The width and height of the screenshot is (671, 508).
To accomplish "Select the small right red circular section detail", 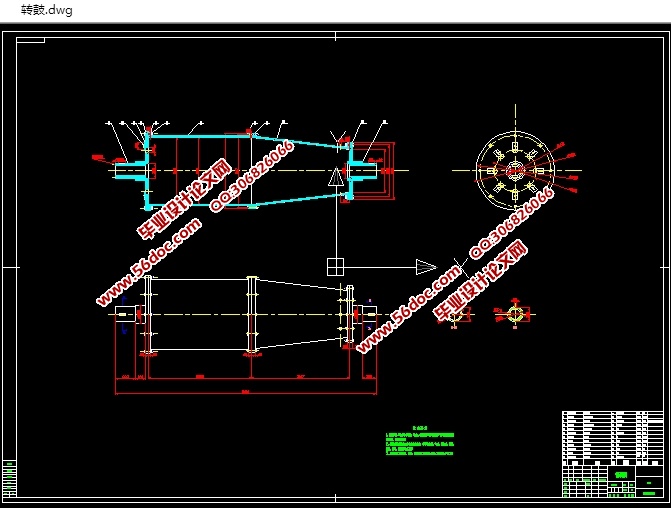I will click(x=515, y=314).
